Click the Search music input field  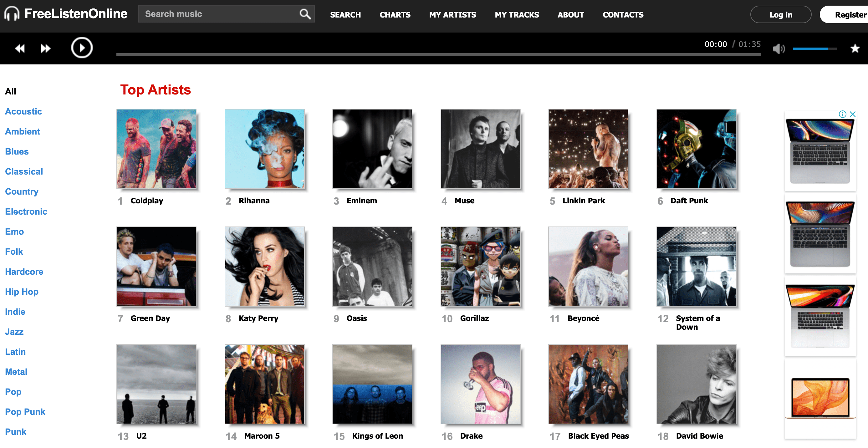[219, 14]
